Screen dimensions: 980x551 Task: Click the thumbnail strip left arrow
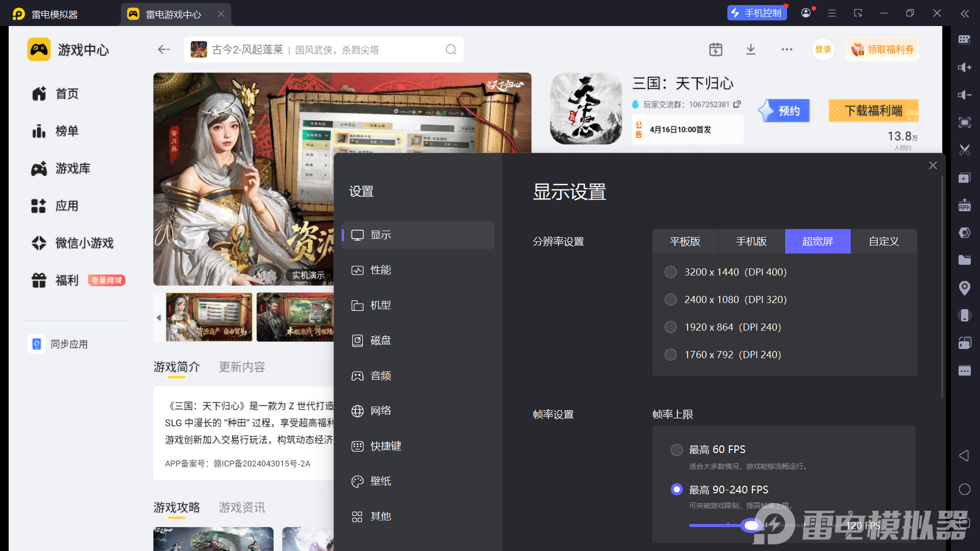[x=159, y=317]
